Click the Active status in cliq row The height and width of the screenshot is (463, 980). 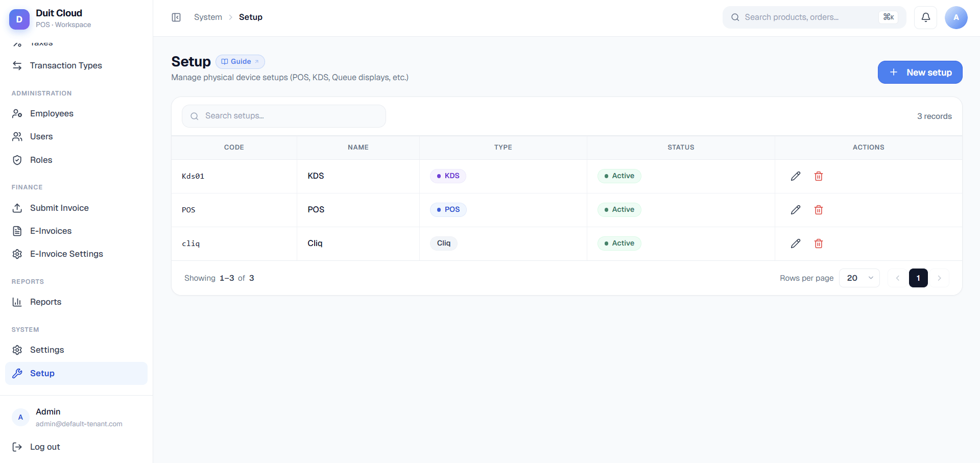click(x=619, y=243)
